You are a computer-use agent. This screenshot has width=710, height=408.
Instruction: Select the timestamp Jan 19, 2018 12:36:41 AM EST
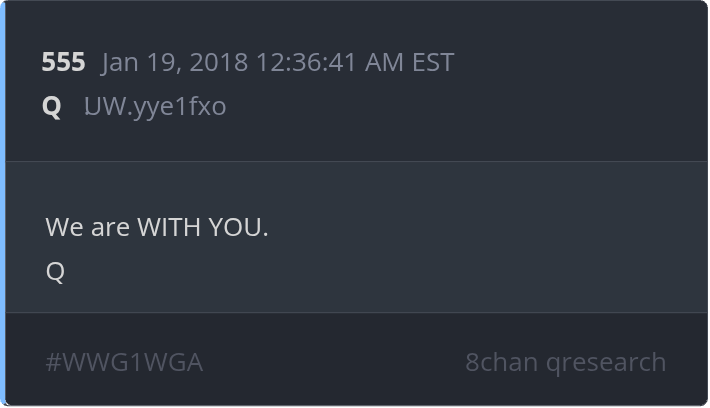click(278, 62)
